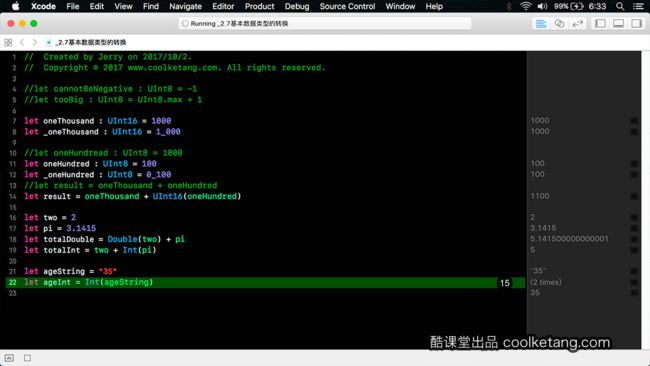Show result inline for _oneHundred line
This screenshot has height=366, width=650.
point(634,175)
